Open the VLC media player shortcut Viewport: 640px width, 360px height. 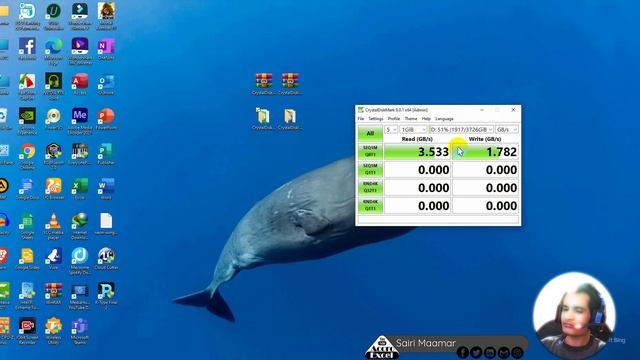53,226
